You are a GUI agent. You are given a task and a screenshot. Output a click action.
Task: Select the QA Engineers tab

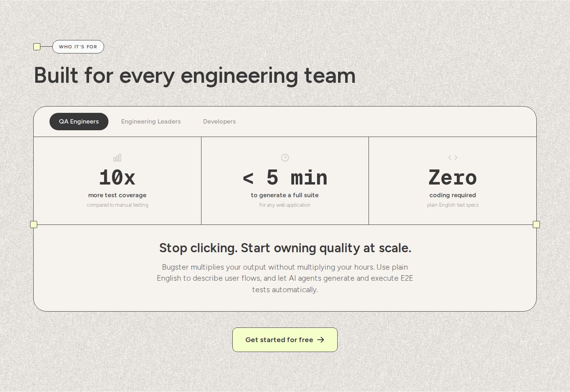(x=79, y=122)
